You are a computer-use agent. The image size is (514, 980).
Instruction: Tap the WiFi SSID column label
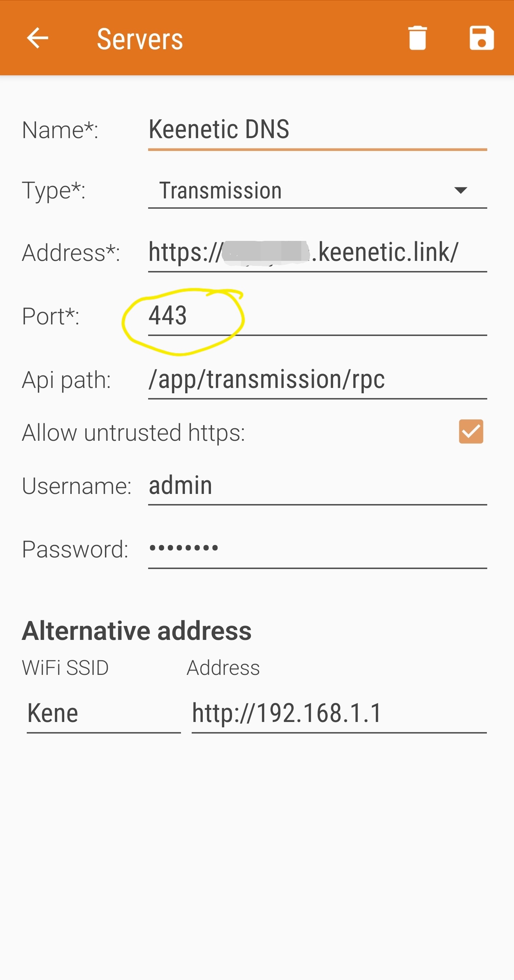pyautogui.click(x=65, y=668)
